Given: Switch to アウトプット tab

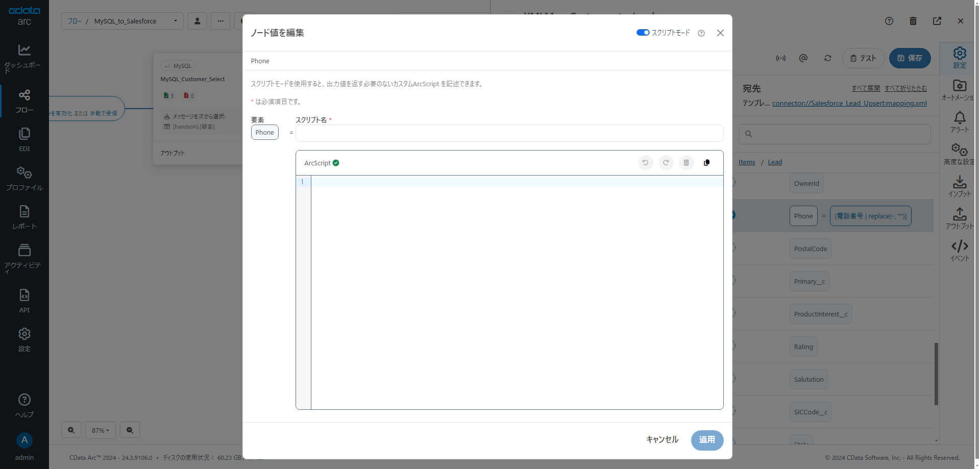Looking at the screenshot, I should (x=960, y=218).
